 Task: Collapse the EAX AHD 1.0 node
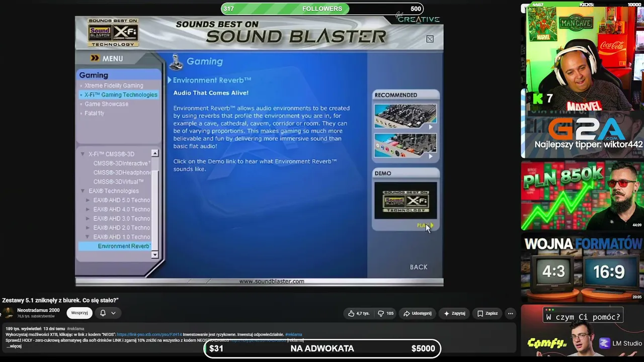pyautogui.click(x=88, y=237)
